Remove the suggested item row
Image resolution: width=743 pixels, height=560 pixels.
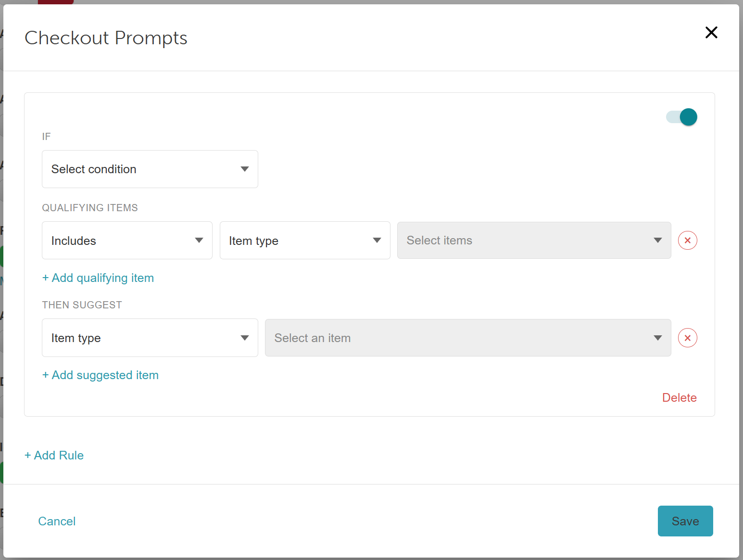pyautogui.click(x=688, y=338)
